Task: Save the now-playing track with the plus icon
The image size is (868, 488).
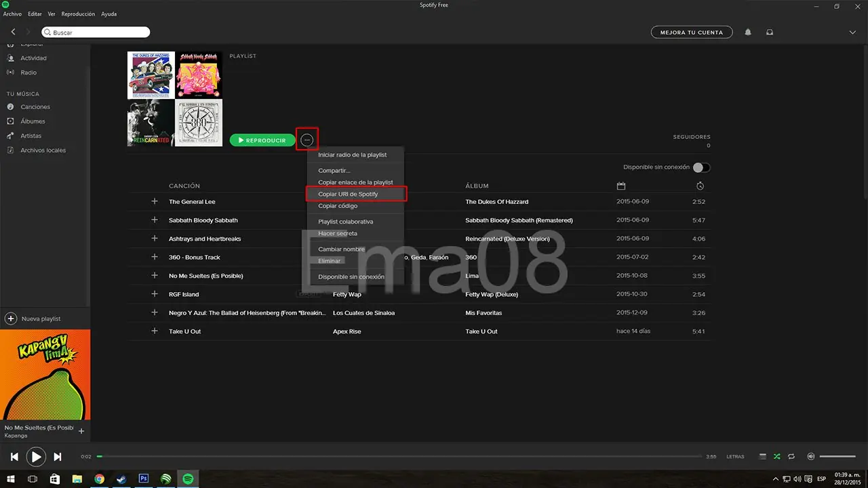Action: 81,431
